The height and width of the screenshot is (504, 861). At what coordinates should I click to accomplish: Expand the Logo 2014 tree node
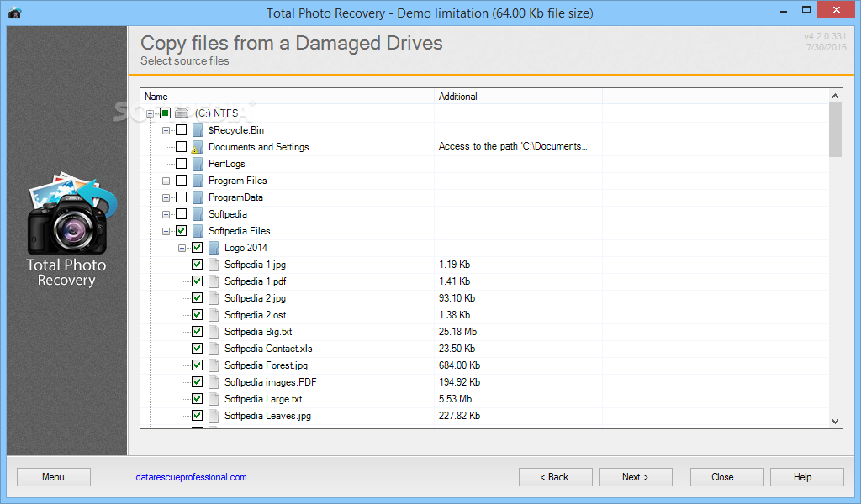pyautogui.click(x=182, y=249)
